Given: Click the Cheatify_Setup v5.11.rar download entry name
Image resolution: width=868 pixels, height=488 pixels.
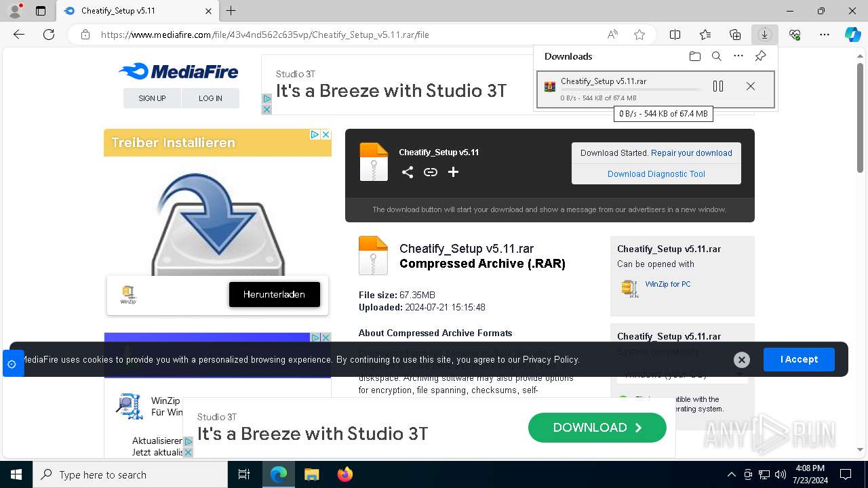Looking at the screenshot, I should coord(604,81).
